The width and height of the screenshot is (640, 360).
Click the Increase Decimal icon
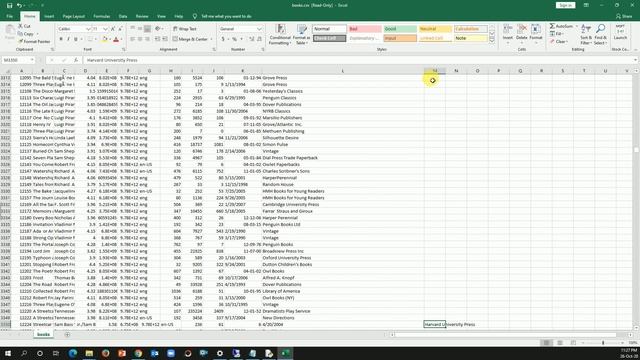(252, 39)
